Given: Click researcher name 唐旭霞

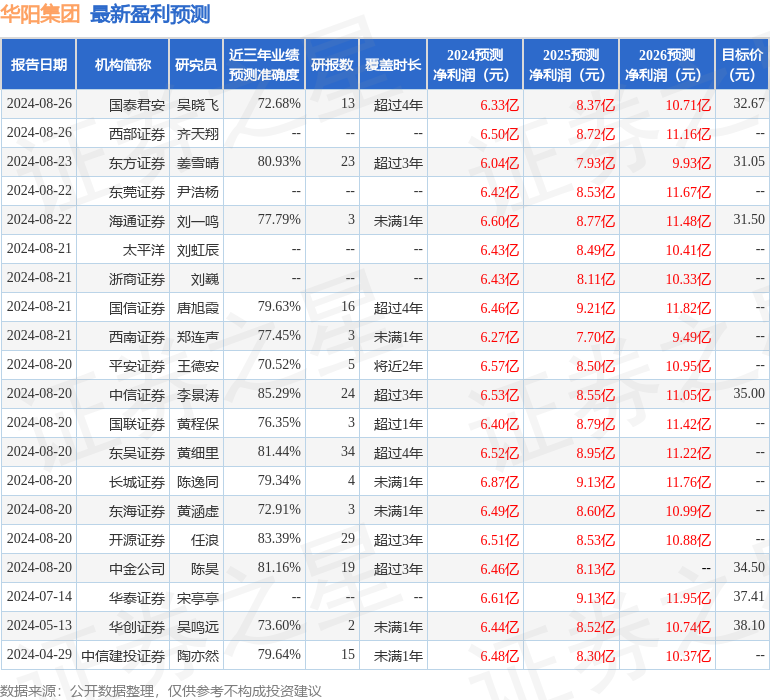Looking at the screenshot, I should 198,308.
